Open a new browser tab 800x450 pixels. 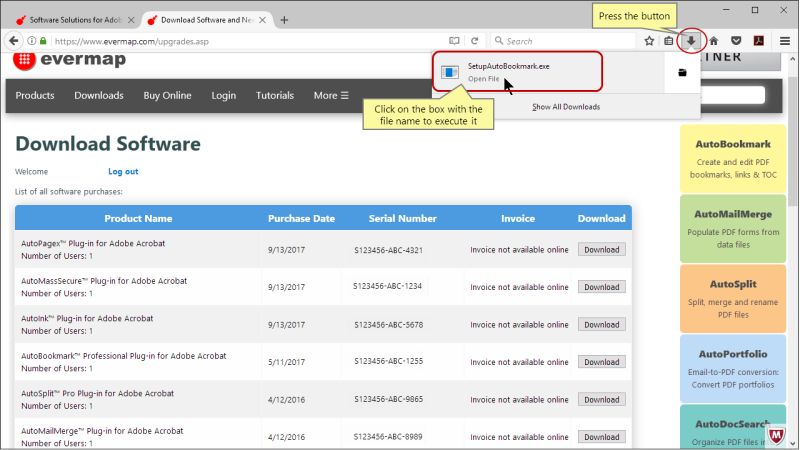pyautogui.click(x=284, y=20)
